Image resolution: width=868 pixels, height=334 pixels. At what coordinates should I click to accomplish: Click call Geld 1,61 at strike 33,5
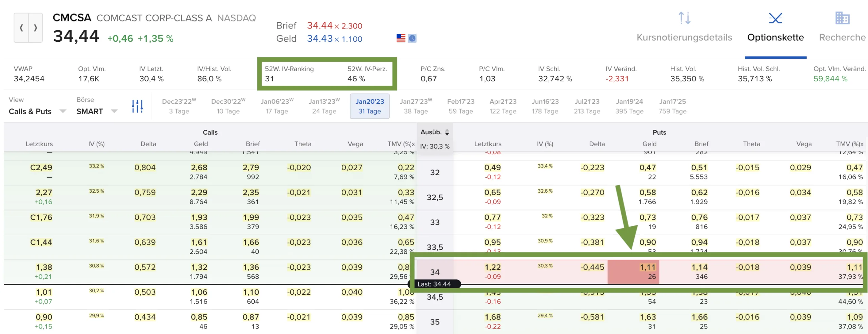pyautogui.click(x=199, y=242)
